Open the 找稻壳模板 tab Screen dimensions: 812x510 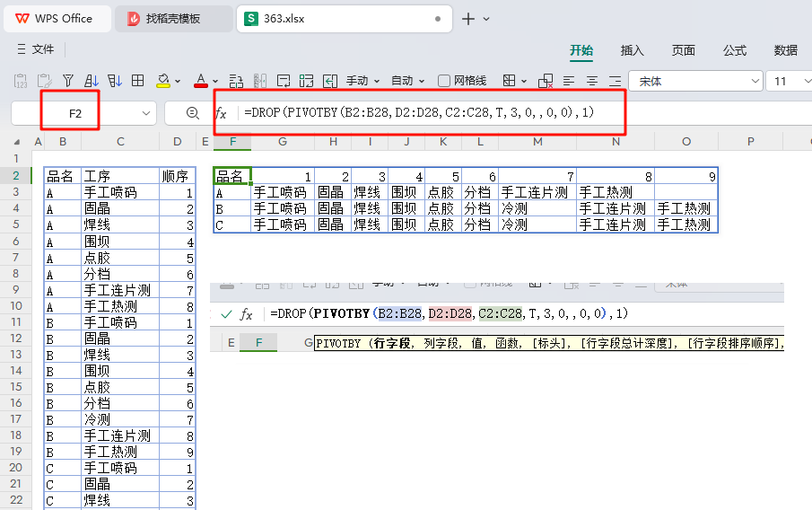pos(173,19)
